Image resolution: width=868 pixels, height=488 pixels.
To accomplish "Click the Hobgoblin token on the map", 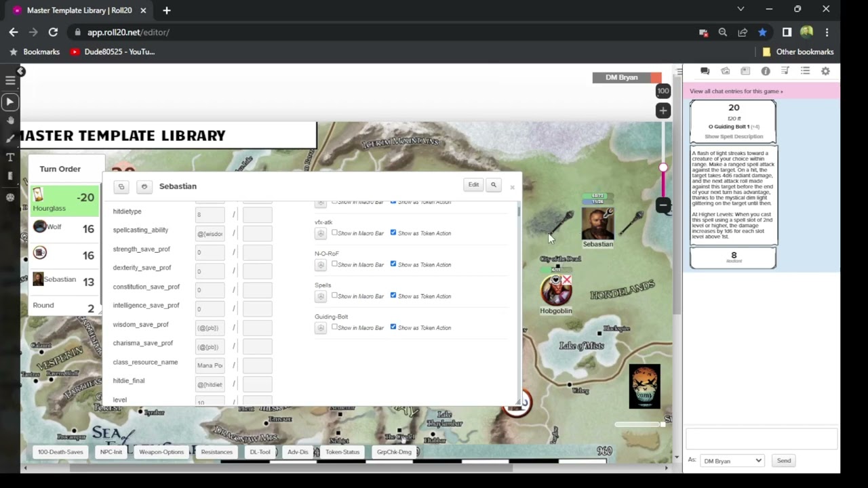I will tap(556, 290).
